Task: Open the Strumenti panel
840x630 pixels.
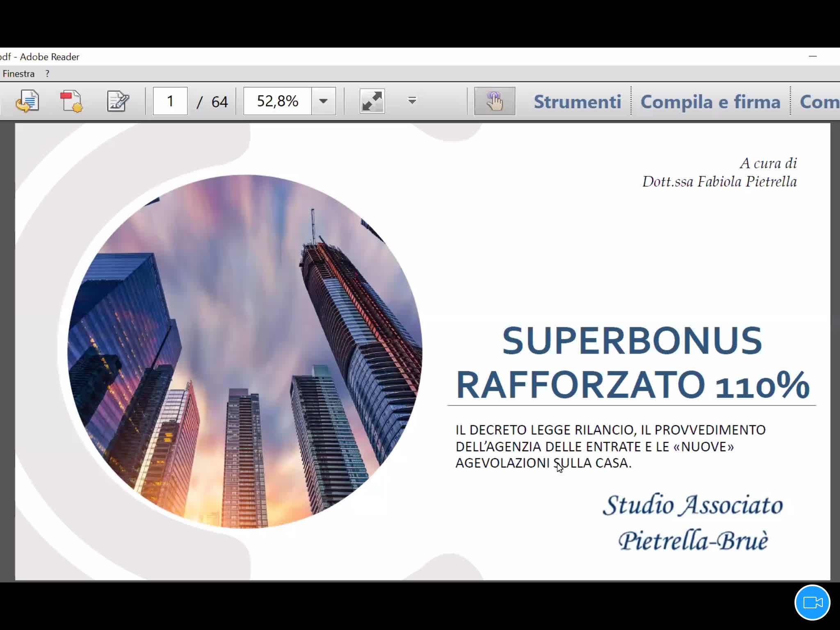Action: coord(577,102)
